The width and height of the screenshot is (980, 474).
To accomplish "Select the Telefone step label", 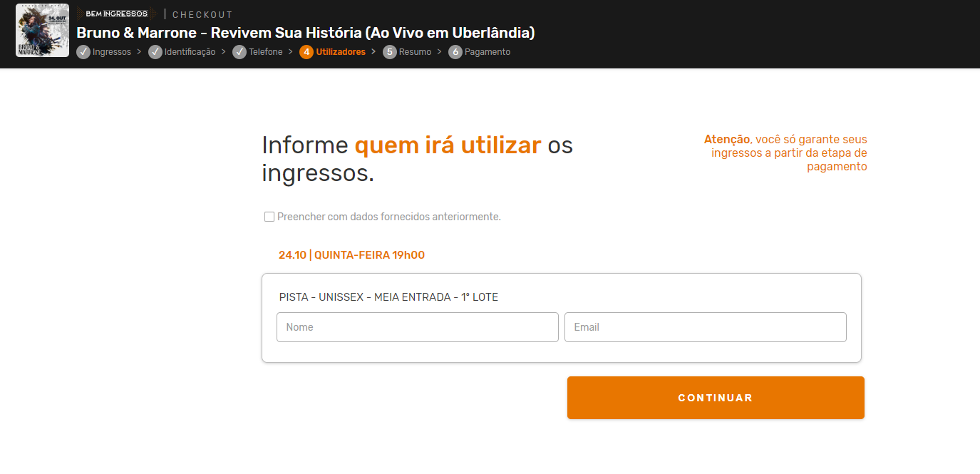I will 266,52.
